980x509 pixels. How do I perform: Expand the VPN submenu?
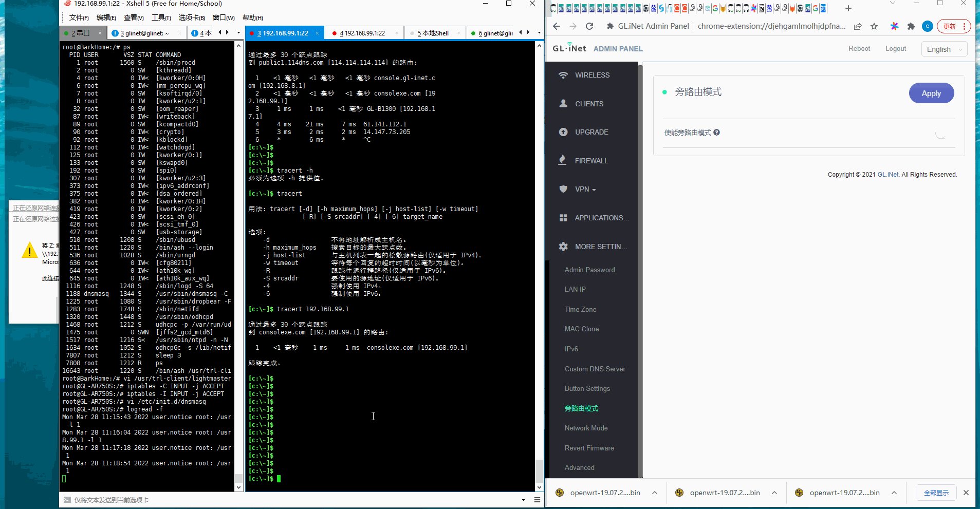point(585,189)
